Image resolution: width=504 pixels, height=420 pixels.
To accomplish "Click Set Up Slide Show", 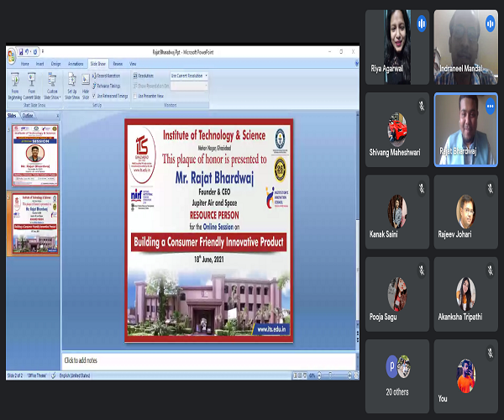I will tap(72, 87).
